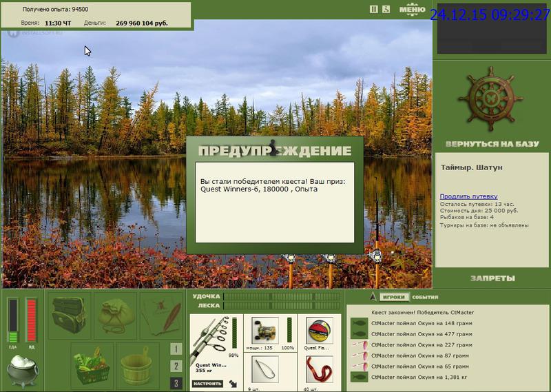551x392 pixels.
Task: Click Турниры на базе: не объявлены text
Action: 484,225
